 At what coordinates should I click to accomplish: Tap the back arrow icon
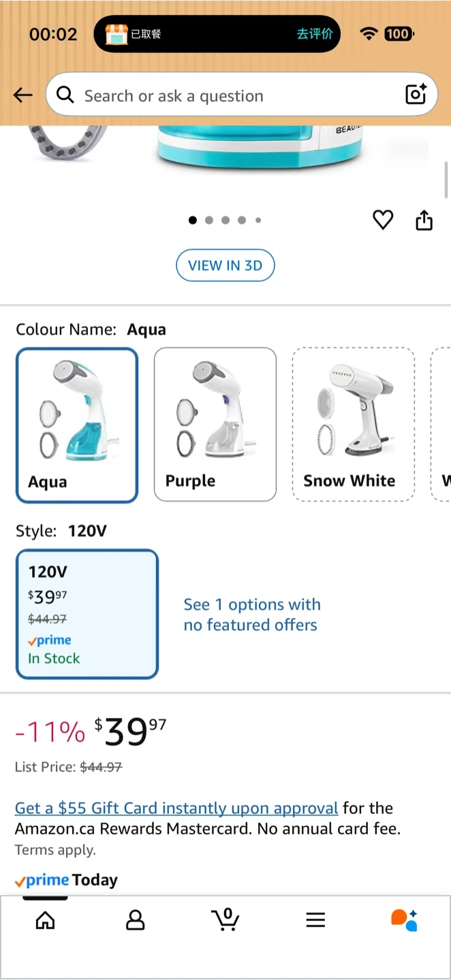23,95
